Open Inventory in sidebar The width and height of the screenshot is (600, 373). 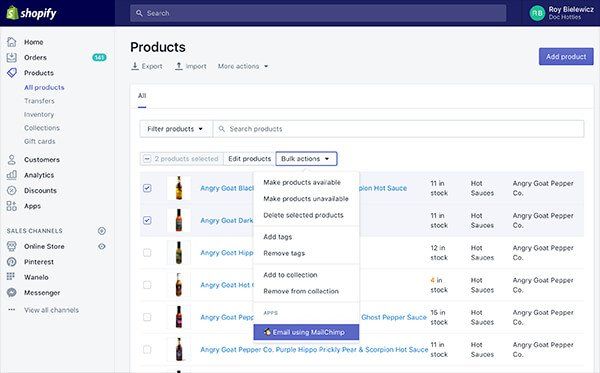click(39, 114)
